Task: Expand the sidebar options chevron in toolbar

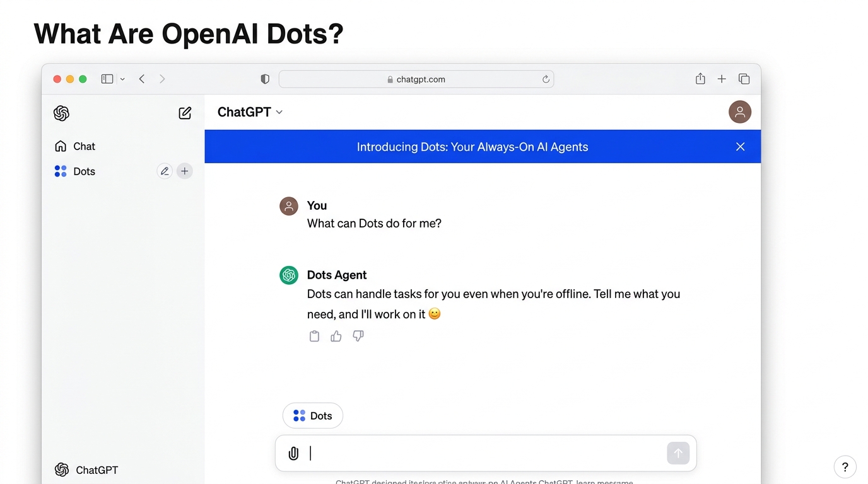Action: coord(122,79)
